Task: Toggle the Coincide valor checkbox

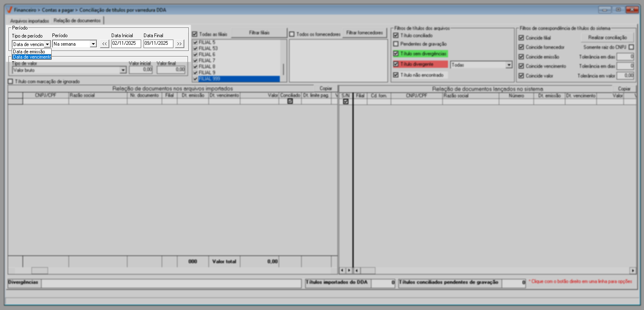Action: [521, 76]
